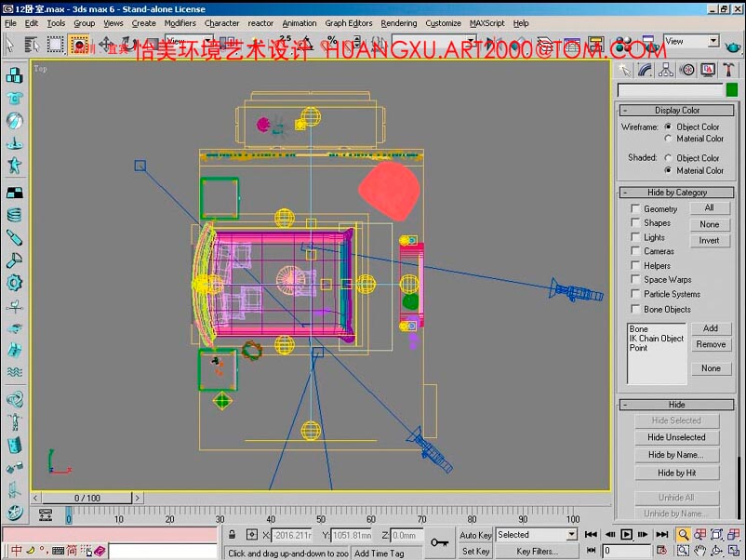Click the stacked rings icon in left toolbar
The width and height of the screenshot is (746, 560).
coord(14,215)
